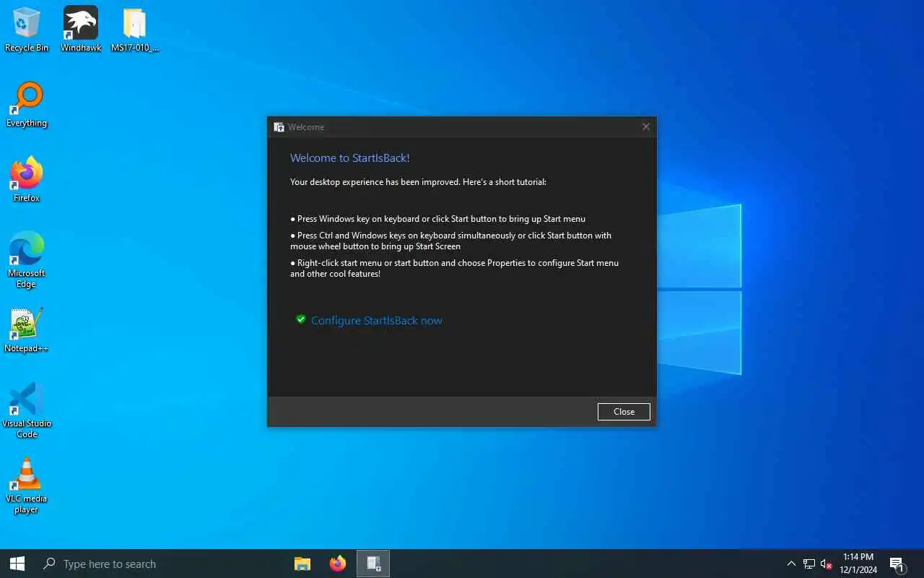The height and width of the screenshot is (578, 924).
Task: Click Configure StartIsBack now link
Action: pyautogui.click(x=377, y=321)
